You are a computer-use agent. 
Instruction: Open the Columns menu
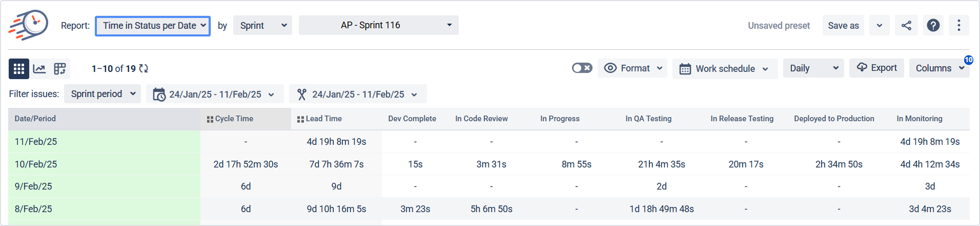[x=939, y=68]
